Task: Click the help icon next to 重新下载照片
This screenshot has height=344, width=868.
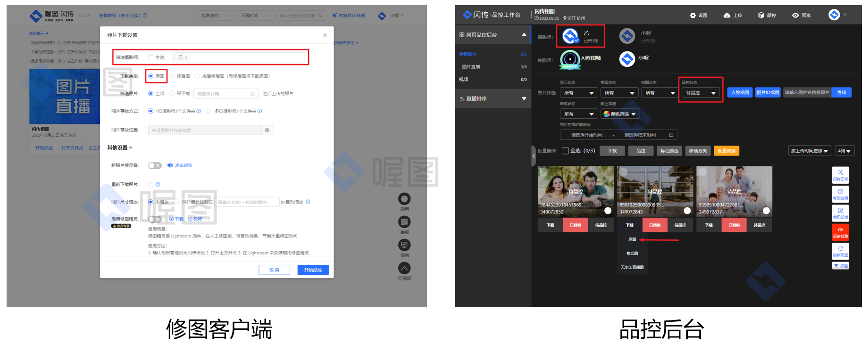Action: pos(158,184)
